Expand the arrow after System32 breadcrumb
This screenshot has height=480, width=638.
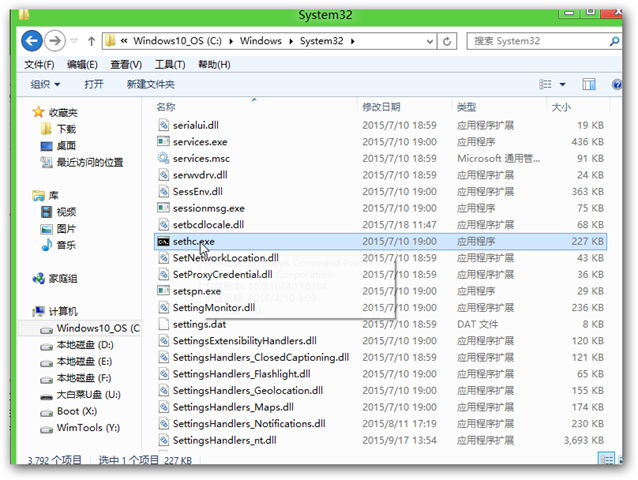coord(352,41)
